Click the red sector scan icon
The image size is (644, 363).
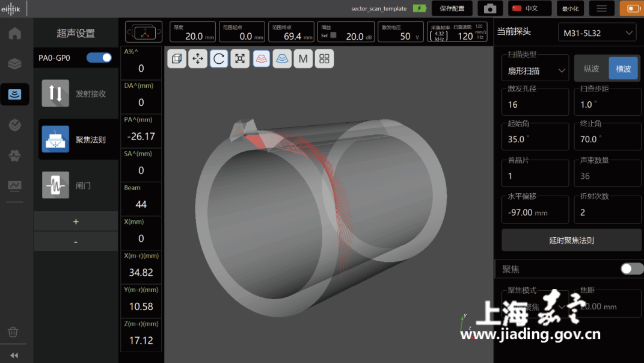pyautogui.click(x=261, y=58)
